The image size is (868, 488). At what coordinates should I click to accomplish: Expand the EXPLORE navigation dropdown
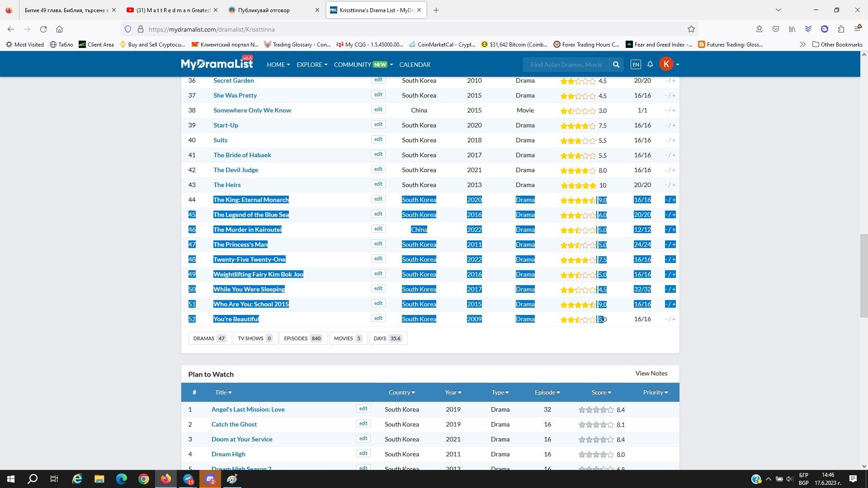click(x=311, y=65)
